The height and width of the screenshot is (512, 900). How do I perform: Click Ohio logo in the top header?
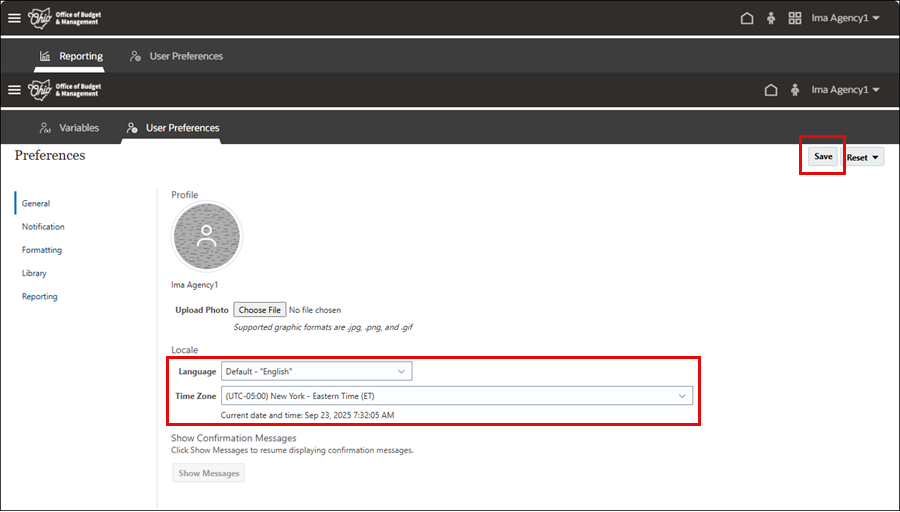pos(64,18)
